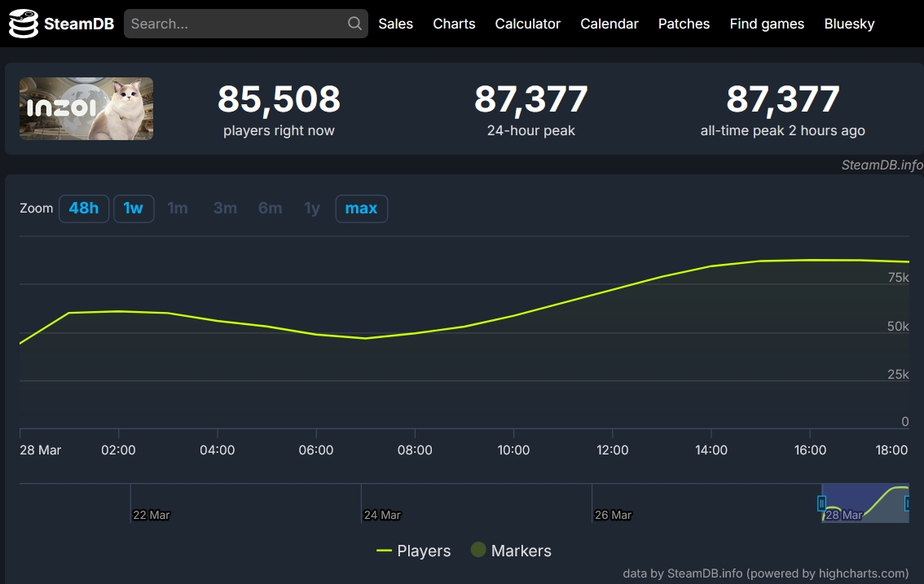The width and height of the screenshot is (924, 584).
Task: Select the 48h zoom range
Action: 84,209
